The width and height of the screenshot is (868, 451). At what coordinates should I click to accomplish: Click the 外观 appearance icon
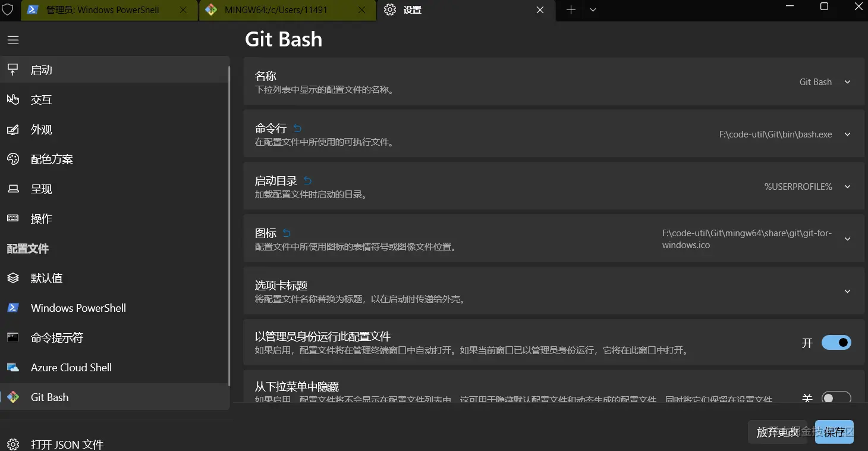tap(13, 129)
